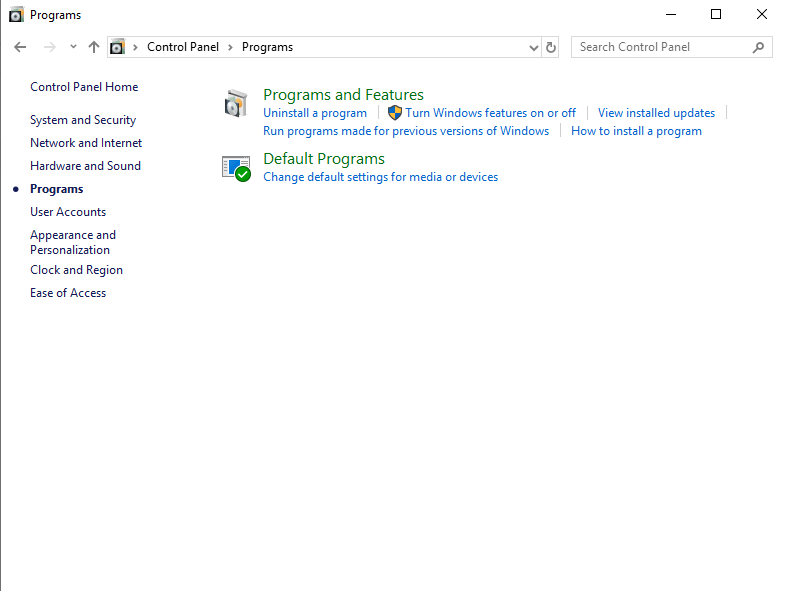Select Programs in the sidebar
The width and height of the screenshot is (785, 591).
point(57,189)
